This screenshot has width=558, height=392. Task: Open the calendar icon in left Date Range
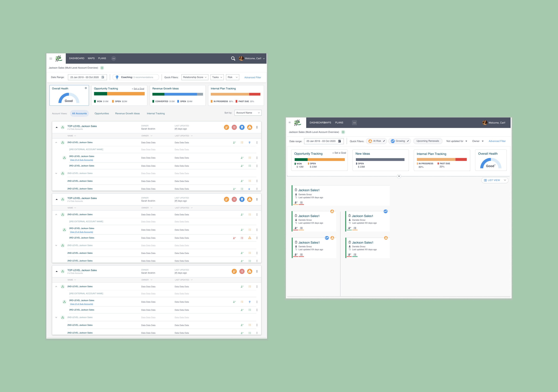point(103,77)
